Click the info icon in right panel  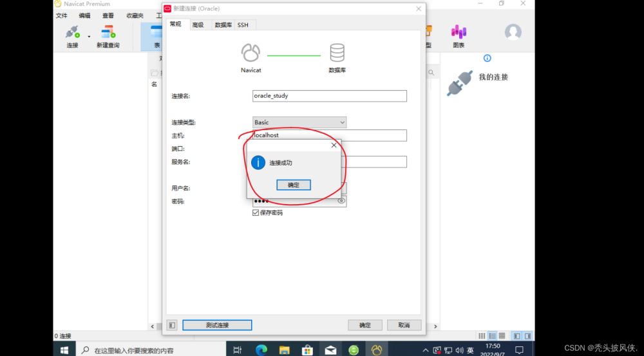point(487,58)
